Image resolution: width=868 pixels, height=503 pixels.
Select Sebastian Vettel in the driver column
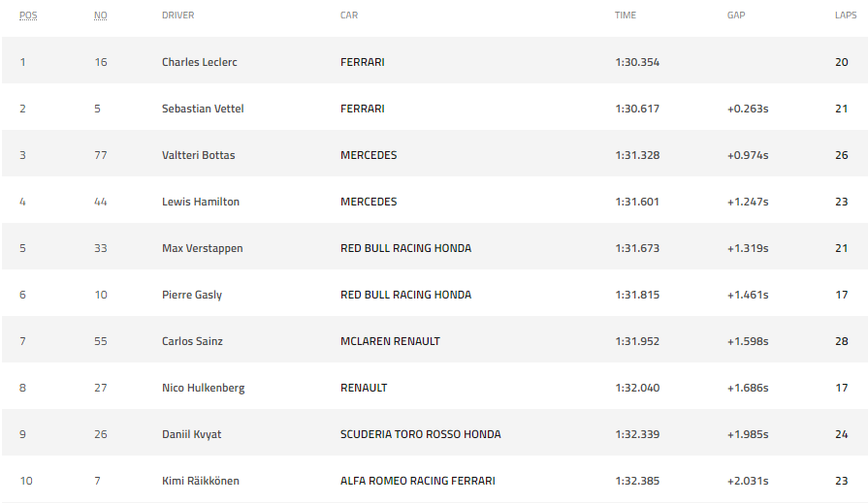pyautogui.click(x=202, y=109)
